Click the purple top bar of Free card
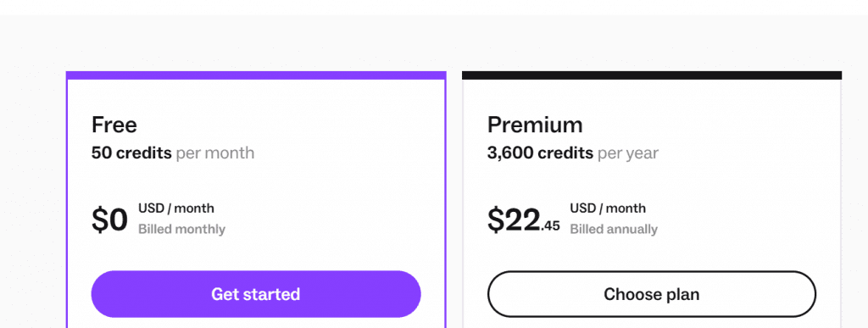 pos(256,75)
